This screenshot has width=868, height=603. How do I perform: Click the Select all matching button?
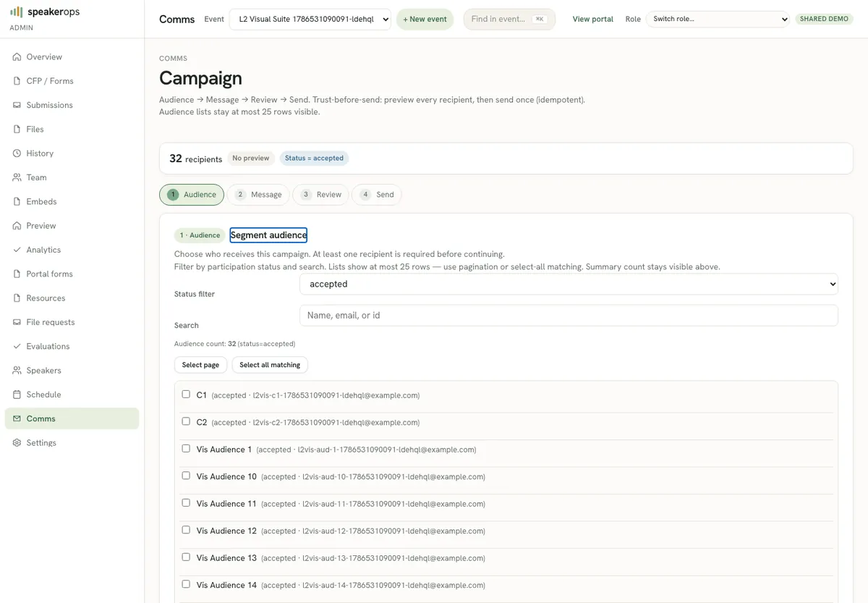270,365
